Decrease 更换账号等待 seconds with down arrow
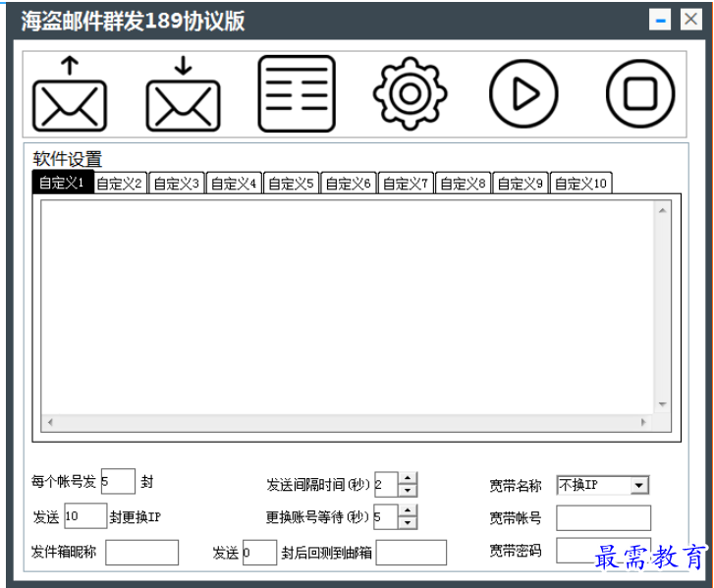714x588 pixels. tap(408, 522)
